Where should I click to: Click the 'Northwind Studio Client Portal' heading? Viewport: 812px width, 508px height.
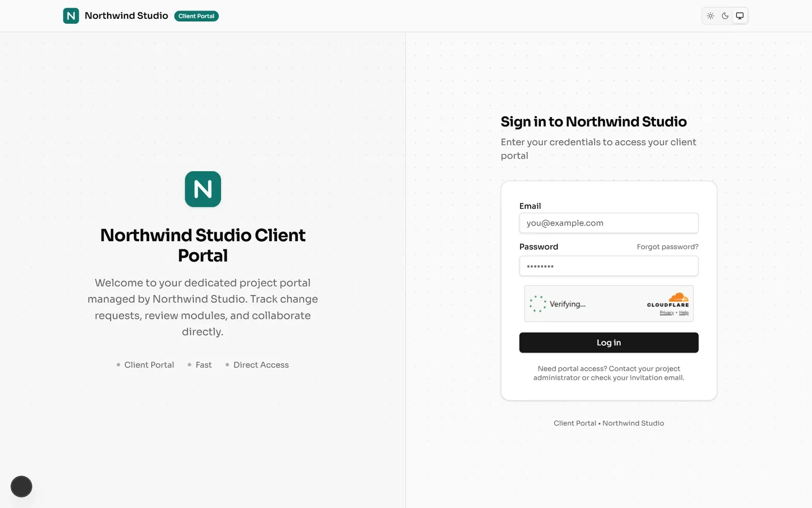[203, 245]
